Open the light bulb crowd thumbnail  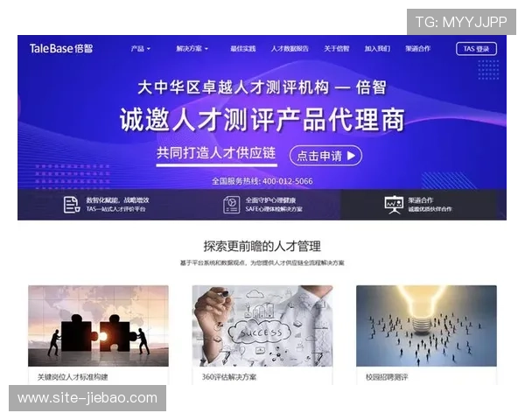426,325
